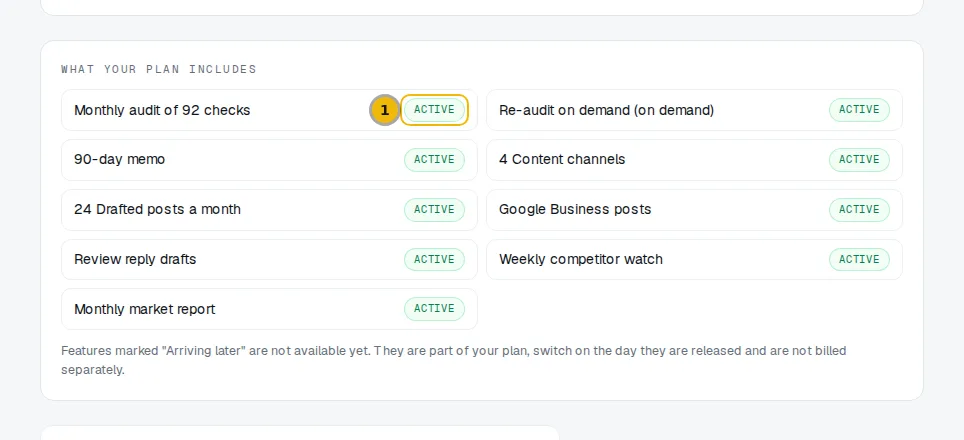Screen dimensions: 964x440
Task: Click the Monthly audit of 92 checks label
Action: pyautogui.click(x=162, y=111)
